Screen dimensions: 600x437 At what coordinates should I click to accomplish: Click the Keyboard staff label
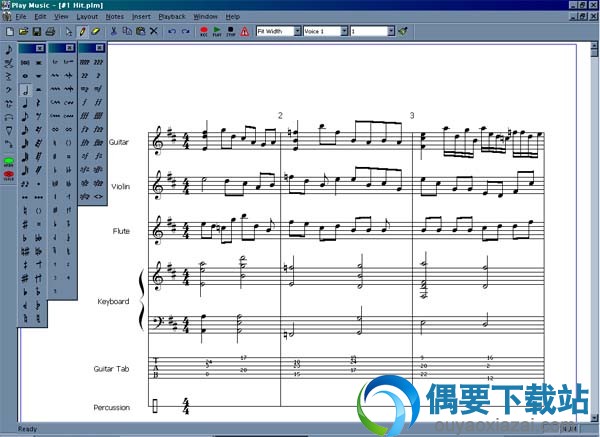tap(113, 301)
